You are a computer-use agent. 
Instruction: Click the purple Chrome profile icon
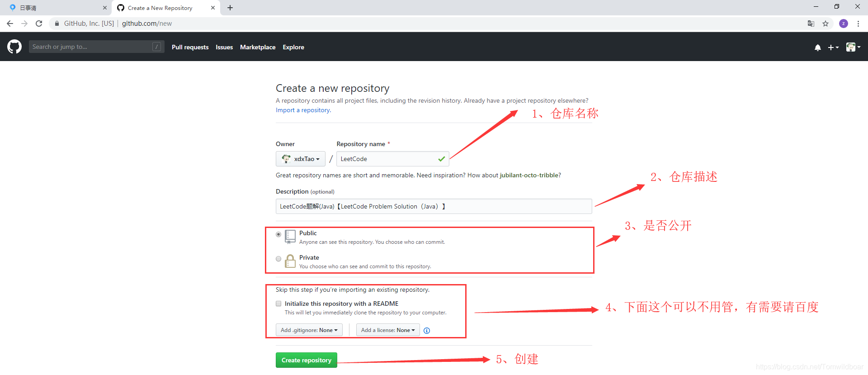tap(844, 24)
